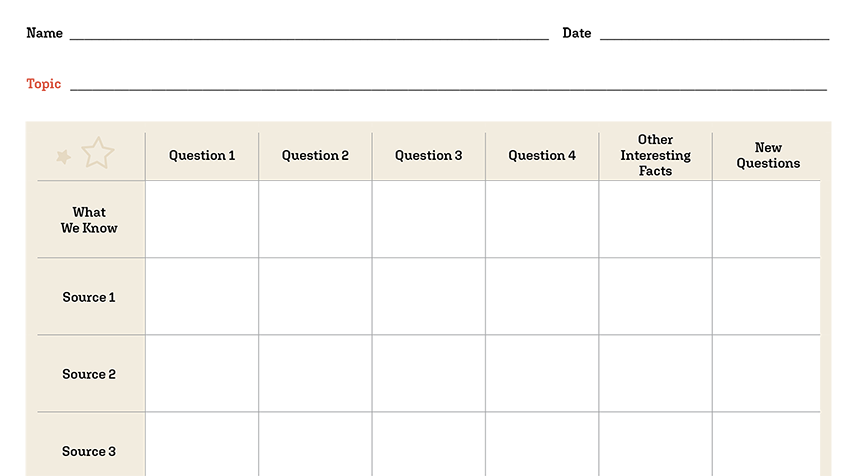Click the Source 1 row label
858x476 pixels.
click(x=89, y=297)
